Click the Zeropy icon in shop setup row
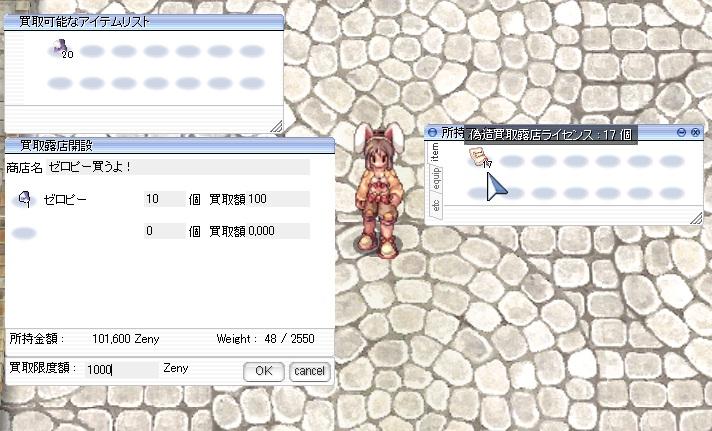This screenshot has height=431, width=712. (x=25, y=199)
